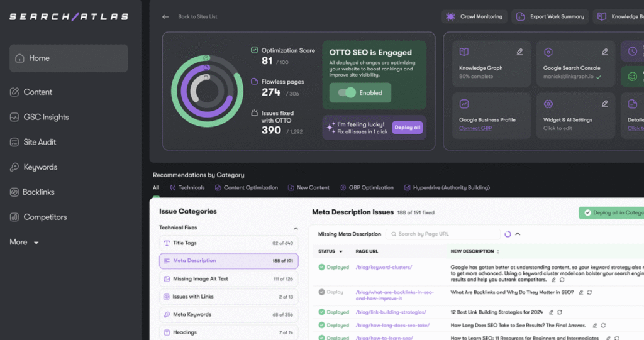This screenshot has height=340, width=644.
Task: Select Meta Keywords category
Action: [x=229, y=314]
